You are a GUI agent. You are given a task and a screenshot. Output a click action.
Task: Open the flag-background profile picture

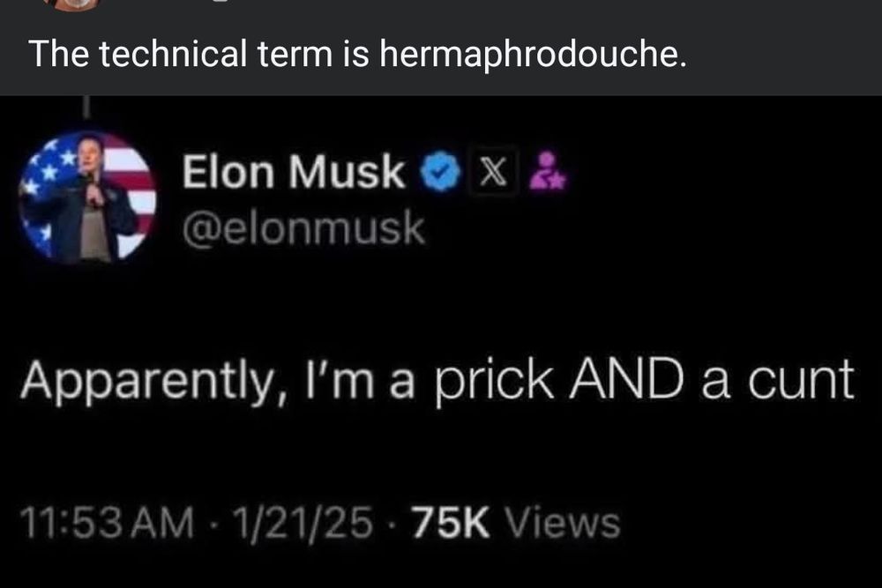coord(87,198)
